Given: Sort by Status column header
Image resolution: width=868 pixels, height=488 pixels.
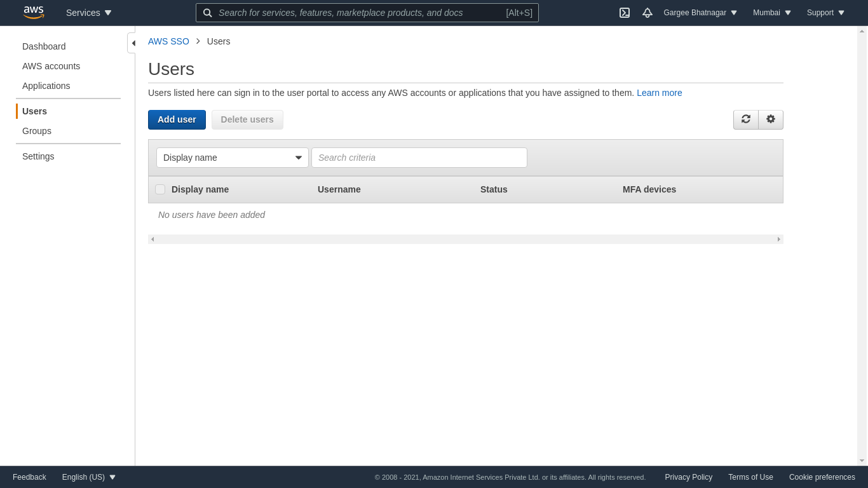Looking at the screenshot, I should pyautogui.click(x=494, y=189).
